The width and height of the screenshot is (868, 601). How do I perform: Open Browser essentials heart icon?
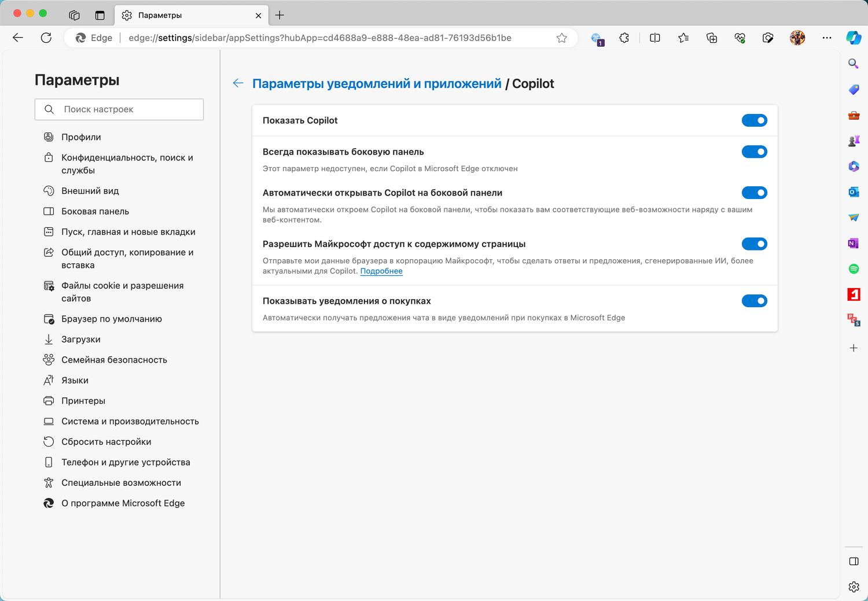click(x=740, y=38)
